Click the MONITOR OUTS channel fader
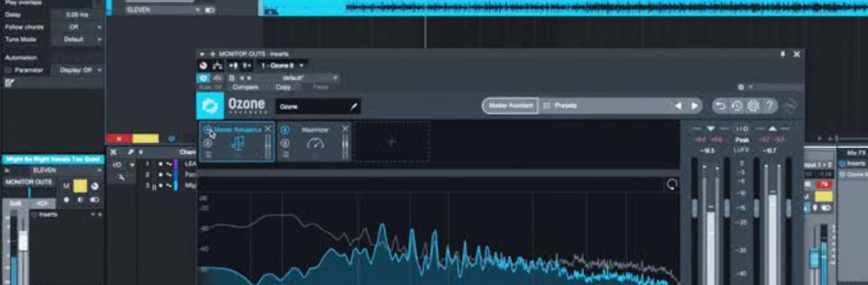Screen dimensions: 868x285 23,241
